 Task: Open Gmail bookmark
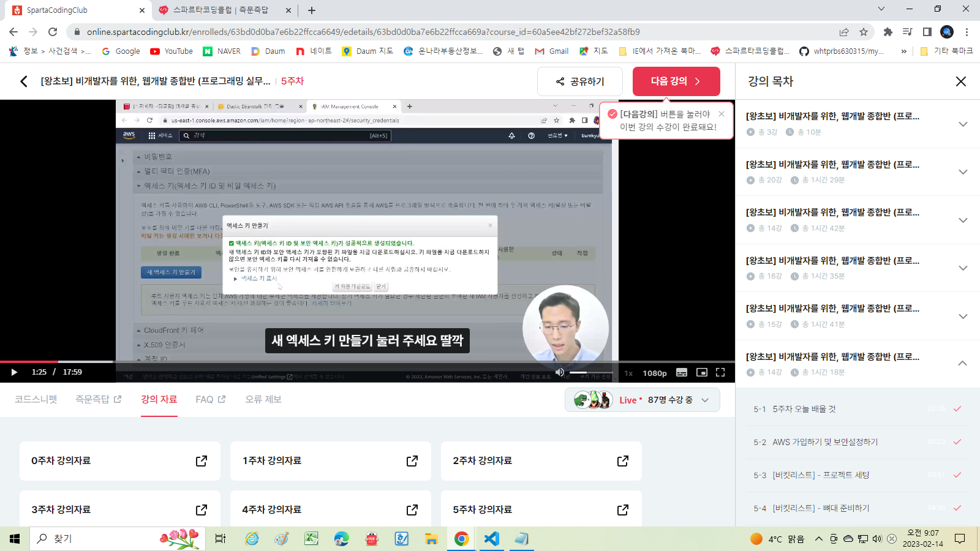coord(552,51)
